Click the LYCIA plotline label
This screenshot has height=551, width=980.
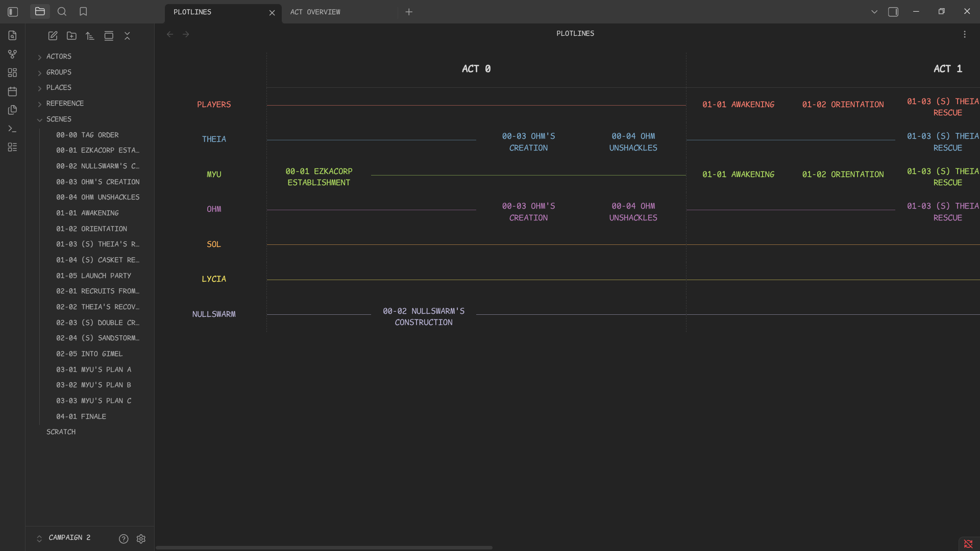pyautogui.click(x=214, y=279)
